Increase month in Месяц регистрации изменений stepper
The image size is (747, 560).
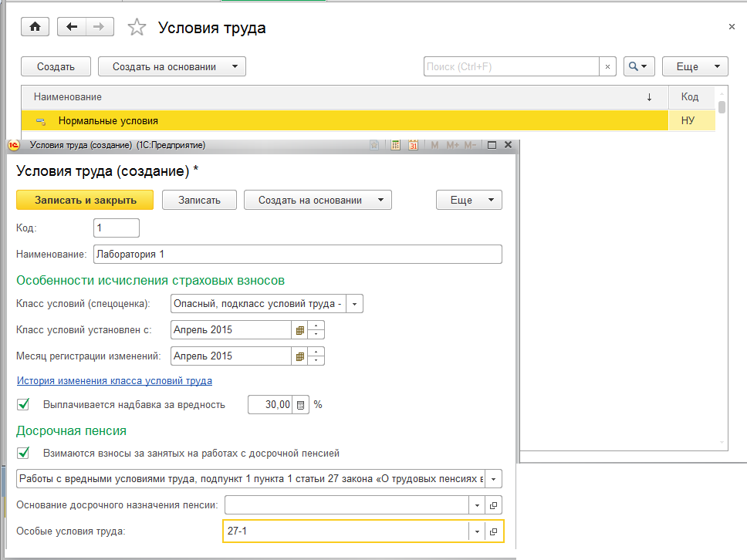316,352
